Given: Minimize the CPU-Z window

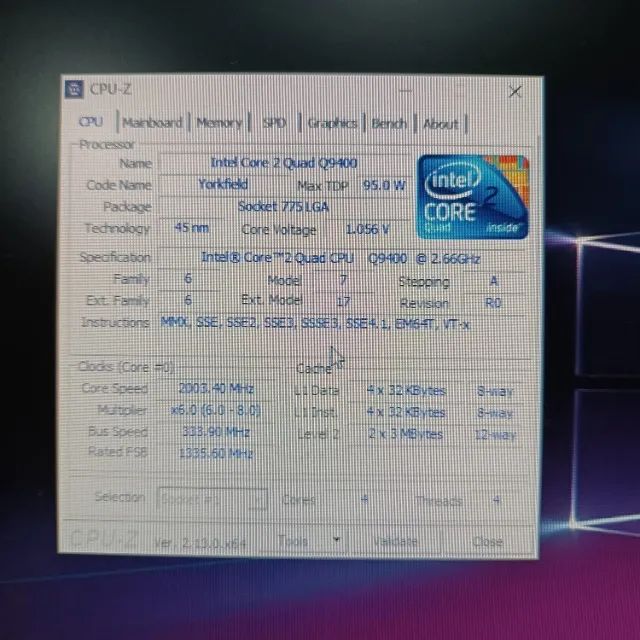Looking at the screenshot, I should click(405, 91).
